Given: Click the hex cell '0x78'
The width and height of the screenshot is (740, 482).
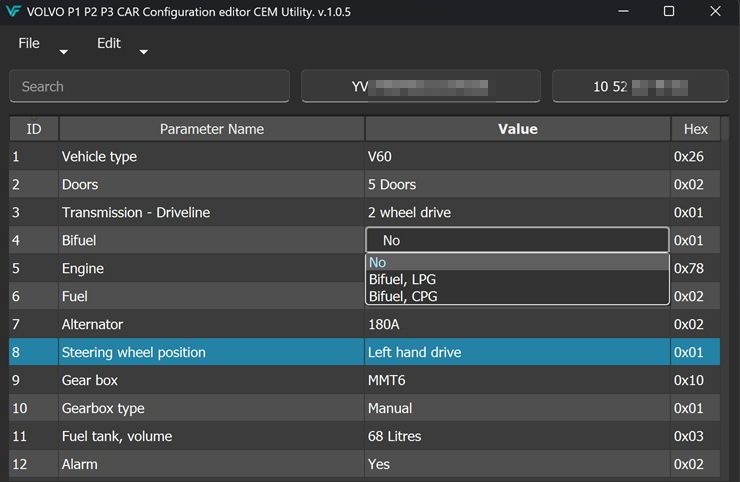Looking at the screenshot, I should point(696,268).
